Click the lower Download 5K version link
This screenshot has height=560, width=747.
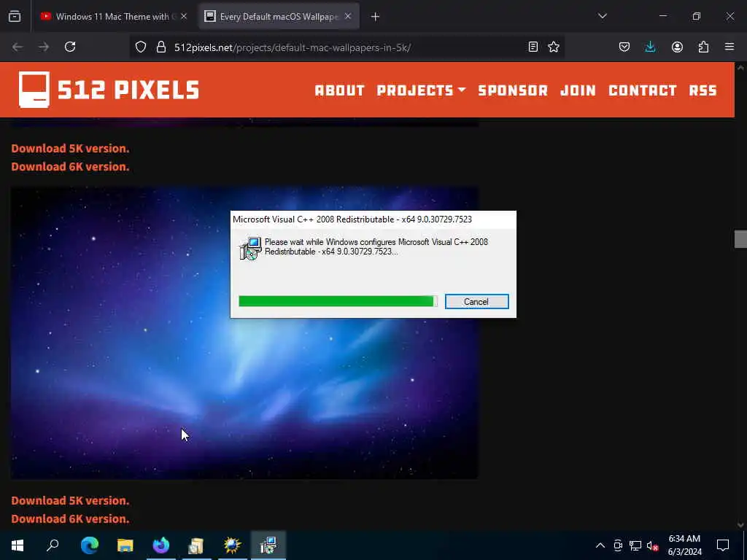pyautogui.click(x=70, y=501)
